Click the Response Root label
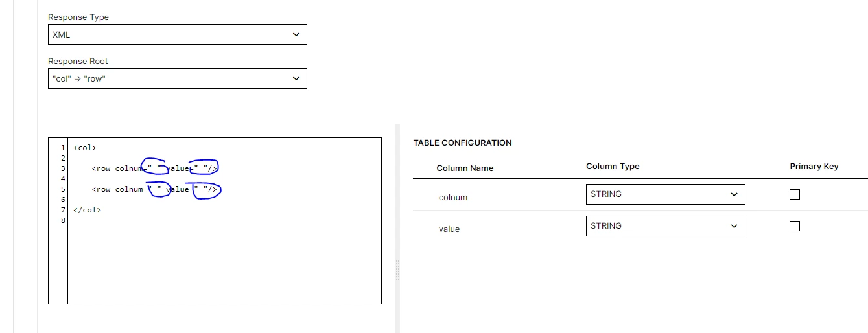The width and height of the screenshot is (868, 333). (78, 62)
